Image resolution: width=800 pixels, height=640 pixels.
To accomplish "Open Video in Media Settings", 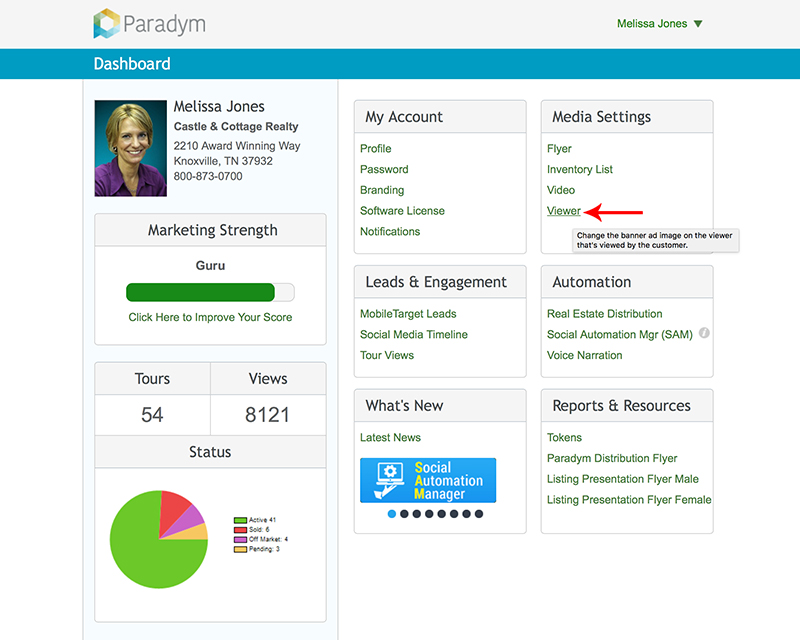I will click(x=561, y=190).
